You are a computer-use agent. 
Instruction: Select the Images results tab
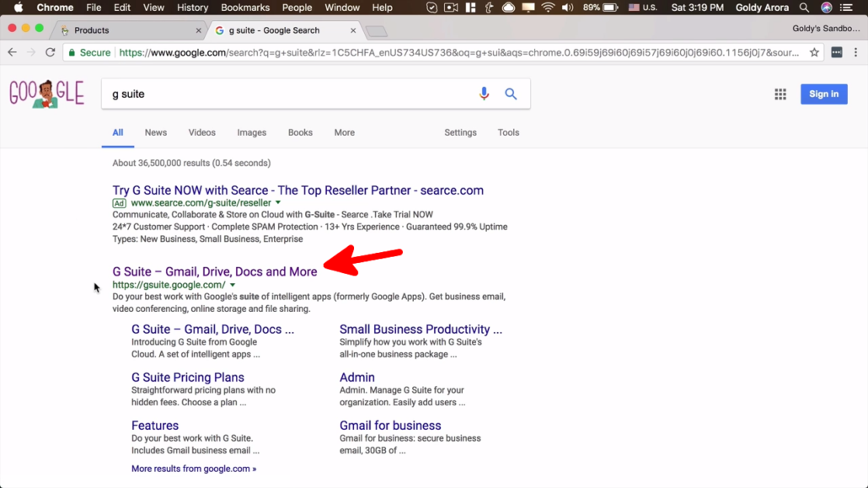pos(252,132)
